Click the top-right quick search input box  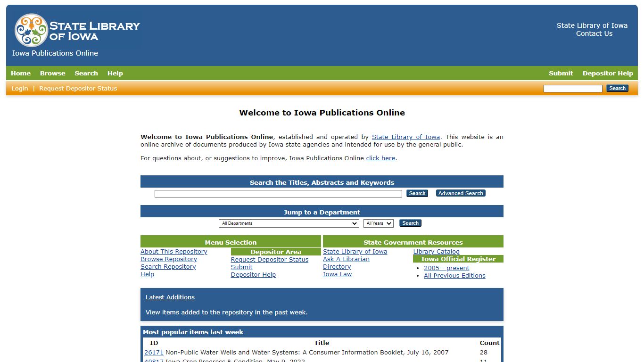(x=573, y=89)
